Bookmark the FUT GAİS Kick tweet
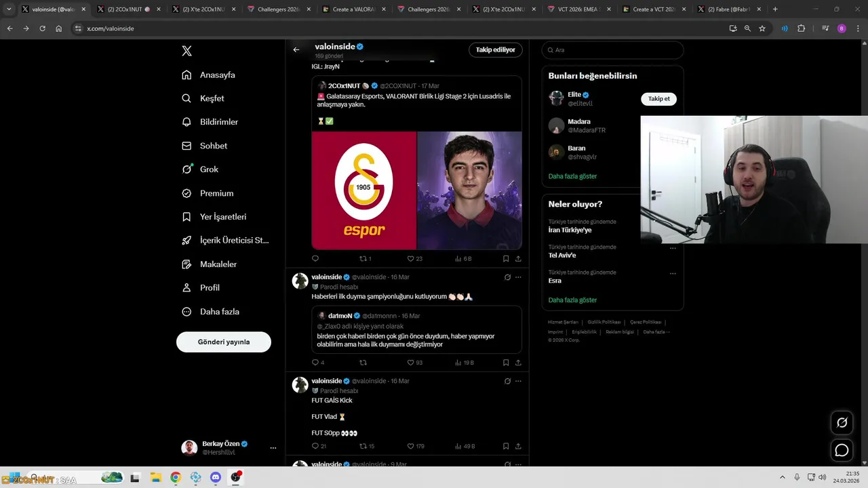Image resolution: width=868 pixels, height=488 pixels. (506, 446)
